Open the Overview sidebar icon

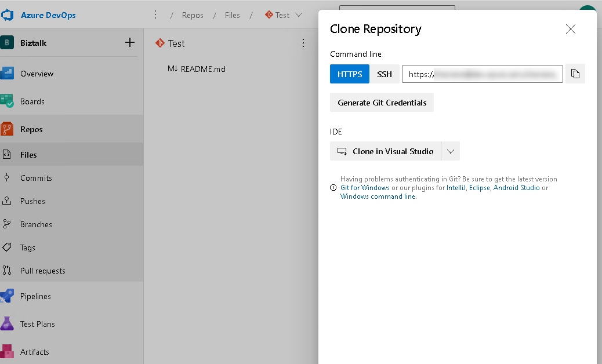point(7,73)
